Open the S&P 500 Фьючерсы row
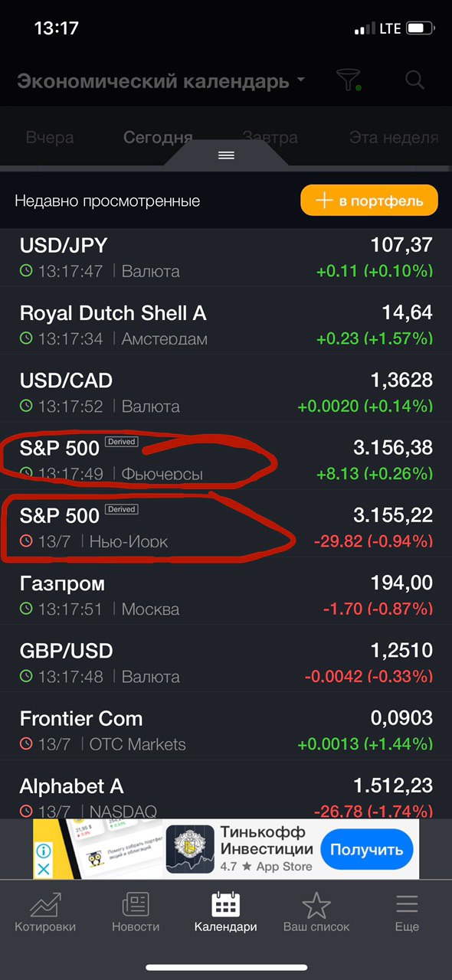The width and height of the screenshot is (452, 980). pos(226,459)
